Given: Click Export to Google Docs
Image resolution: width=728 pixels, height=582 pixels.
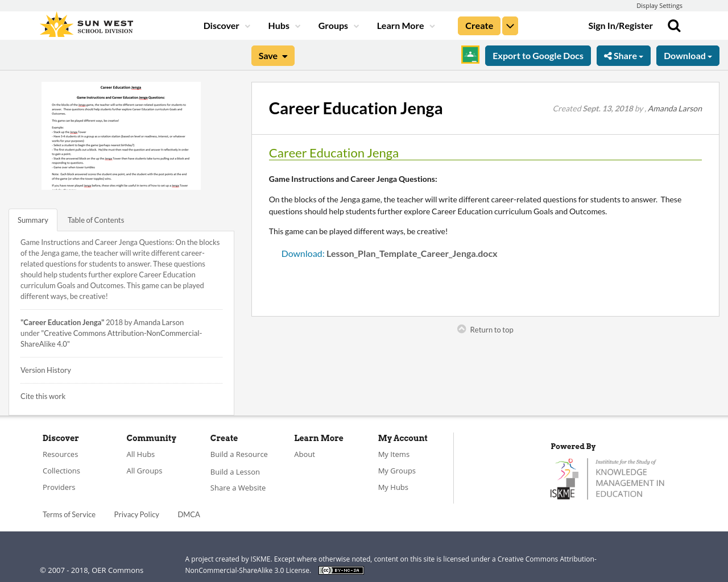Looking at the screenshot, I should pyautogui.click(x=537, y=55).
